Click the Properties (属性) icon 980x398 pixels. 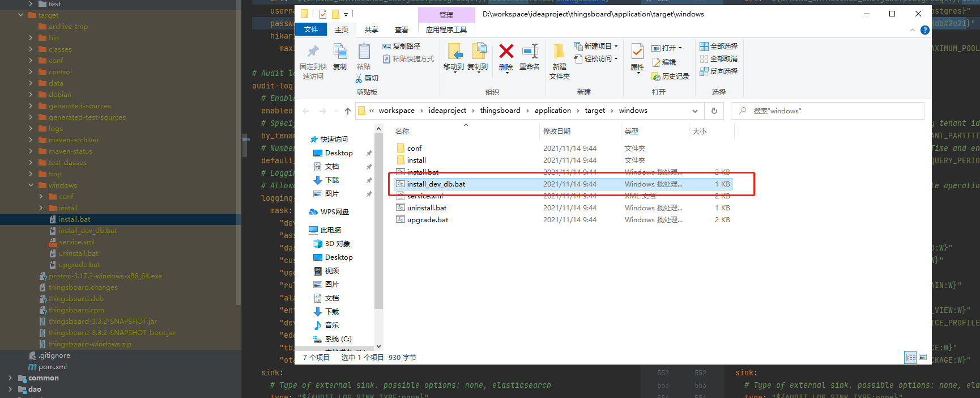click(x=637, y=52)
